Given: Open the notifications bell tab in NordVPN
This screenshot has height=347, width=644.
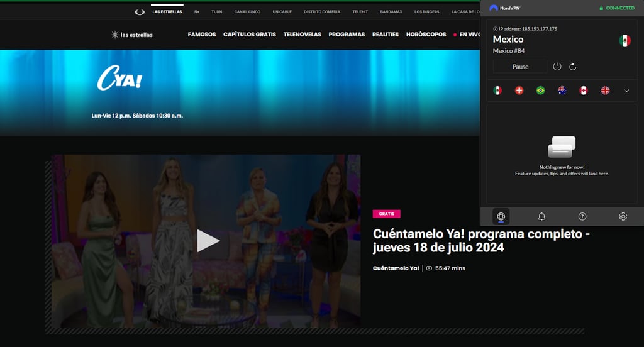Looking at the screenshot, I should tap(541, 216).
